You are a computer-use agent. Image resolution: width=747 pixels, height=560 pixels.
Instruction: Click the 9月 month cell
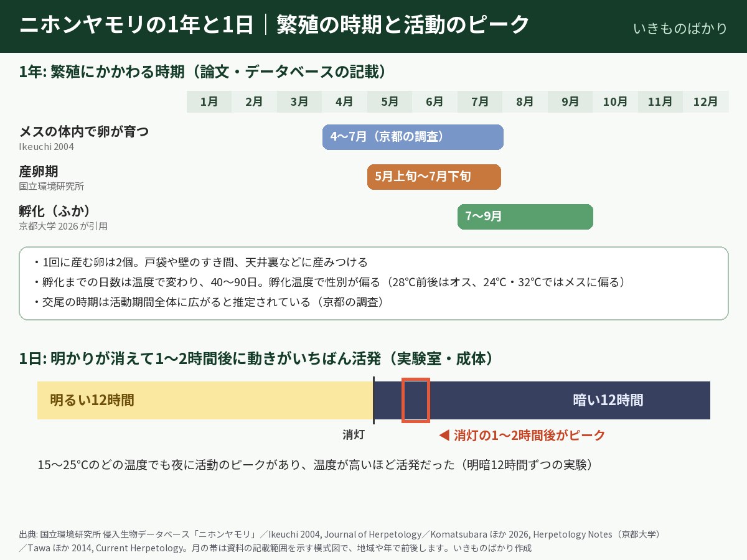tap(570, 101)
